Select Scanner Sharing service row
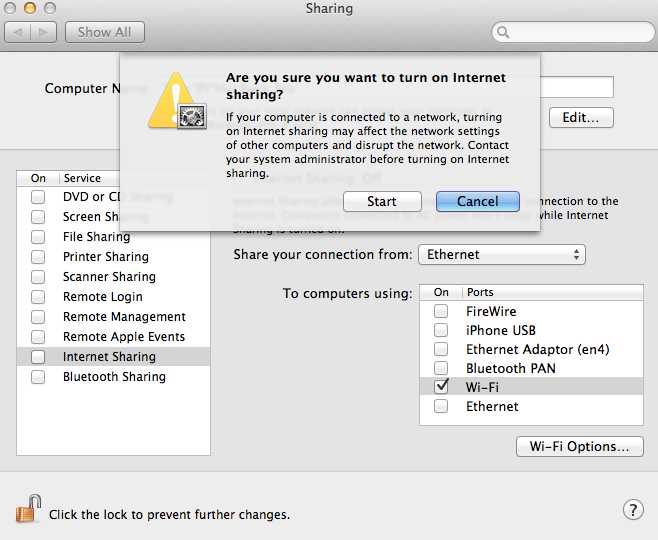The height and width of the screenshot is (540, 658). click(113, 277)
